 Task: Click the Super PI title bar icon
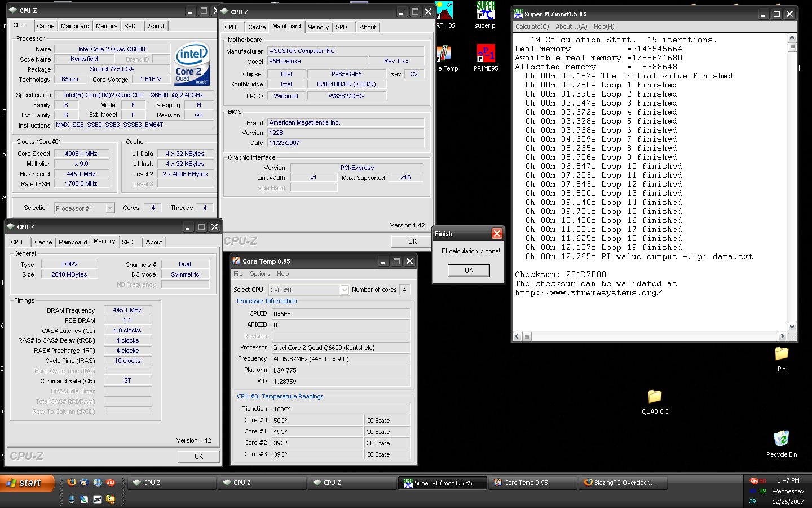[518, 14]
